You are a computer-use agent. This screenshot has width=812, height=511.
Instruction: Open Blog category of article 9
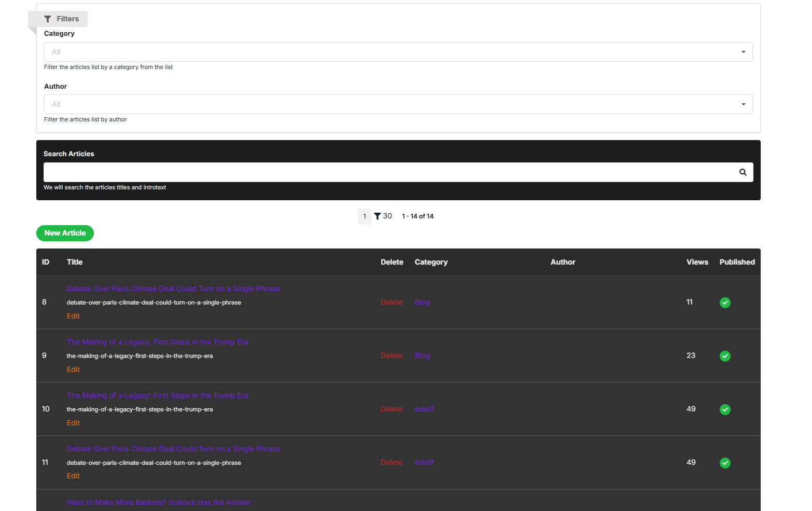pos(422,355)
